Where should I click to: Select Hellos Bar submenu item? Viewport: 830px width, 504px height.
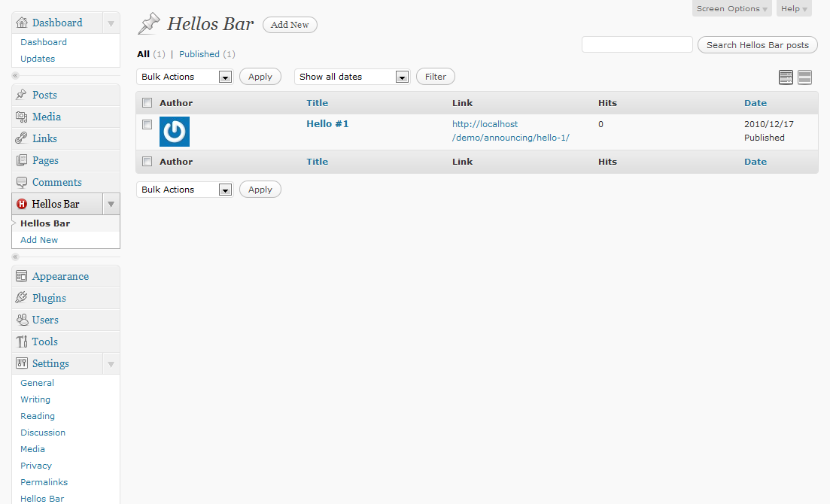[45, 223]
